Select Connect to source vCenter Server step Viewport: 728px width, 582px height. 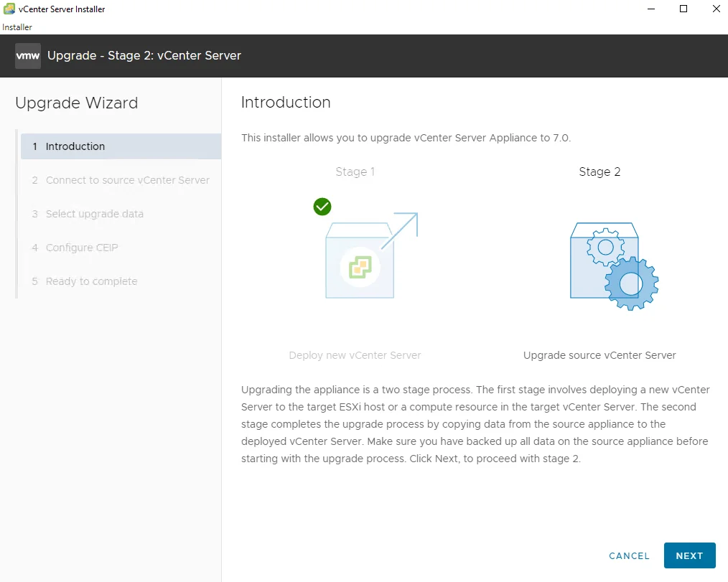121,180
